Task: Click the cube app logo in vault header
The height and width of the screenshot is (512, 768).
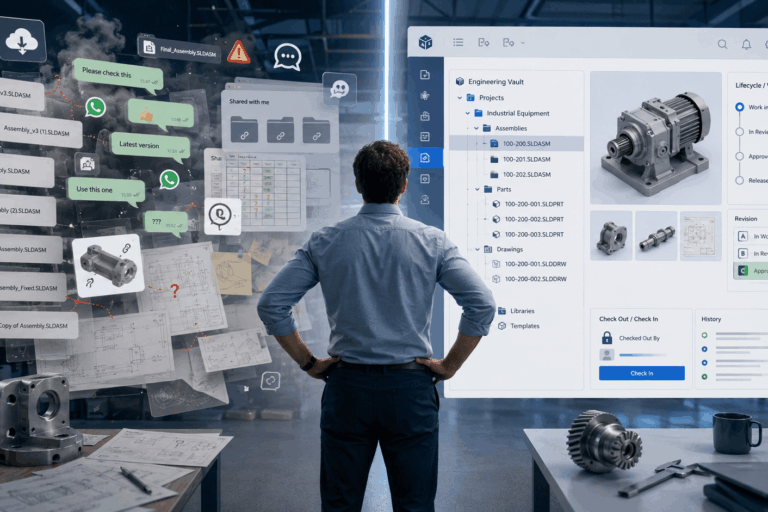Action: pyautogui.click(x=425, y=42)
